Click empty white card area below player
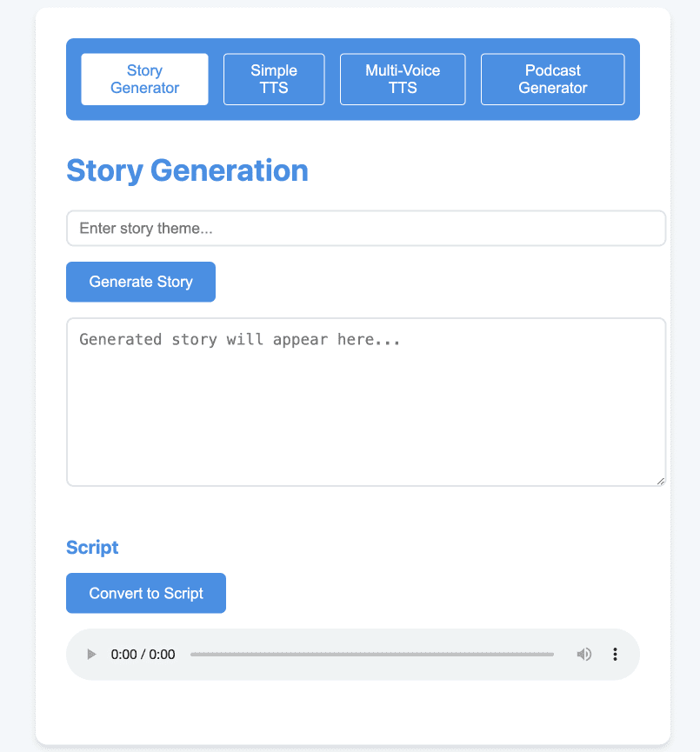This screenshot has height=752, width=700. point(353,712)
